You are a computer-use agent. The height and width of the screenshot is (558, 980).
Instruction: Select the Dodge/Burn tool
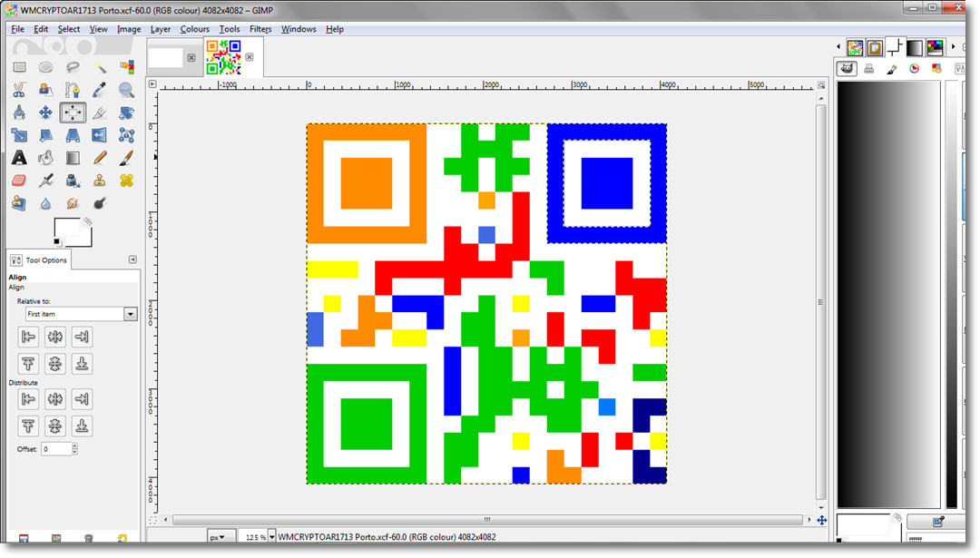[x=100, y=203]
